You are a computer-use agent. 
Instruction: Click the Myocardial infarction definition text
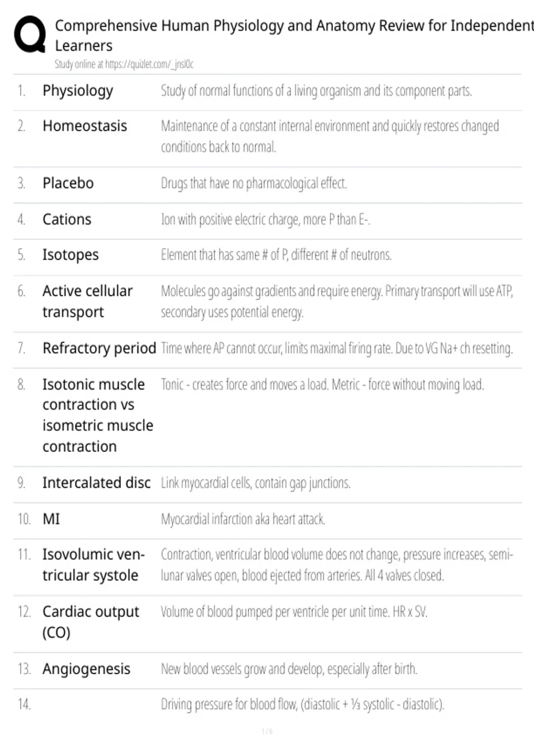[243, 519]
